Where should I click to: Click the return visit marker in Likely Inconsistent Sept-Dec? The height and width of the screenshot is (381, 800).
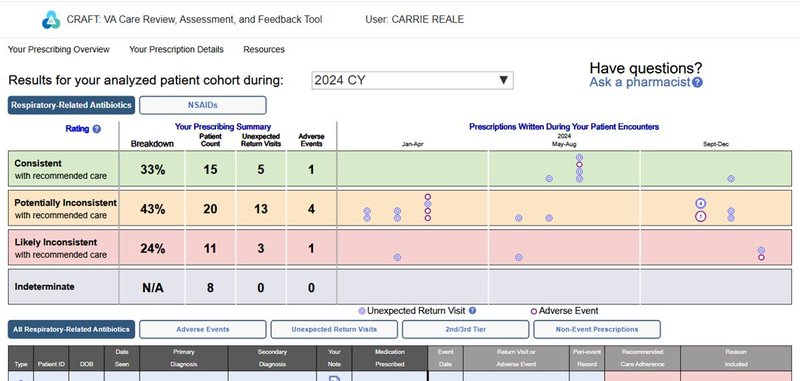click(761, 250)
